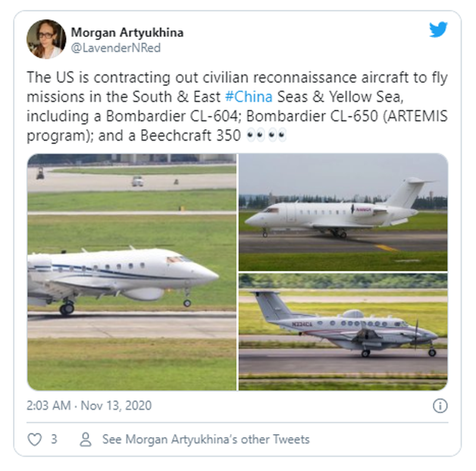Open the tweet info circle icon

pyautogui.click(x=440, y=406)
